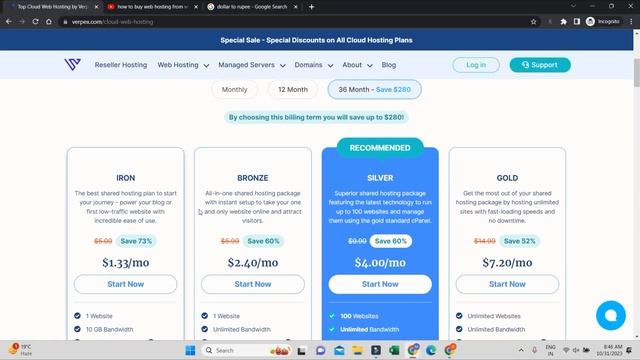Open Windows Start menu
Screen dimensions: 640x360
click(190, 350)
